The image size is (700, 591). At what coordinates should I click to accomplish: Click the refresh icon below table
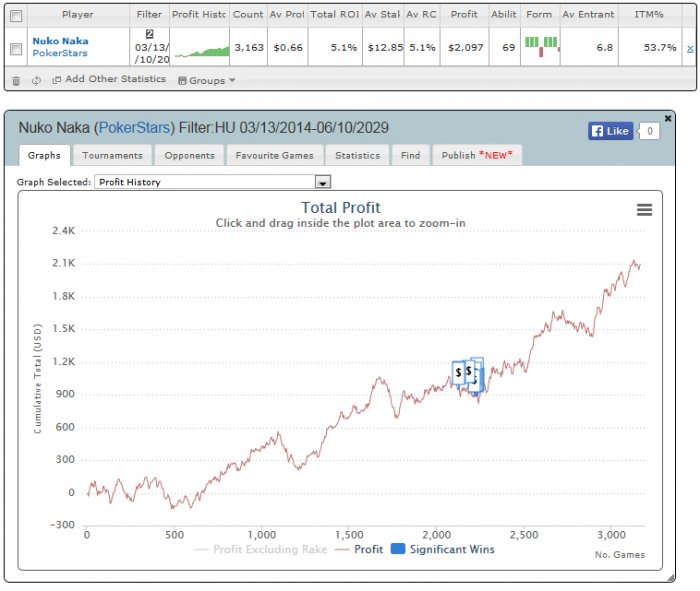point(36,80)
